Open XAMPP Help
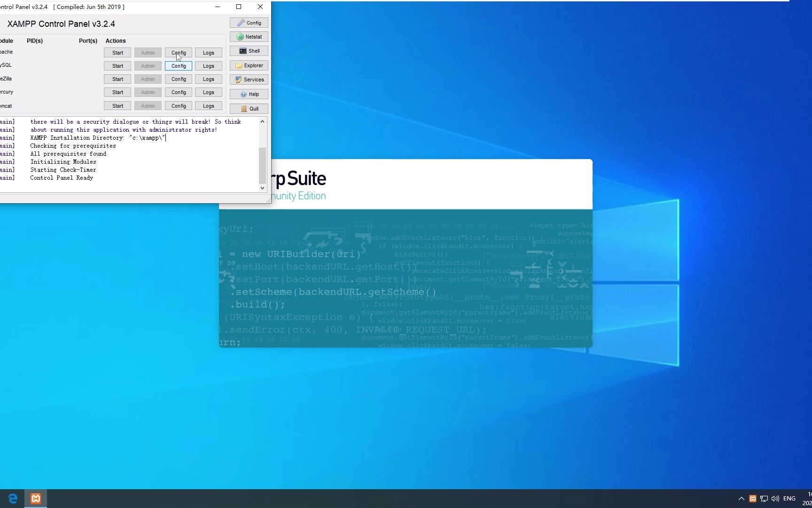The image size is (812, 508). [x=249, y=94]
